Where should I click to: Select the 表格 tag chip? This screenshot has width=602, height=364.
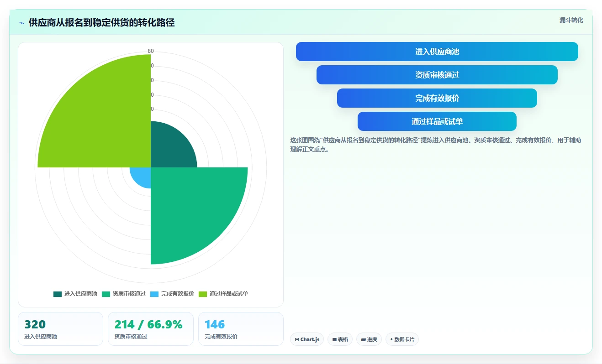(340, 339)
